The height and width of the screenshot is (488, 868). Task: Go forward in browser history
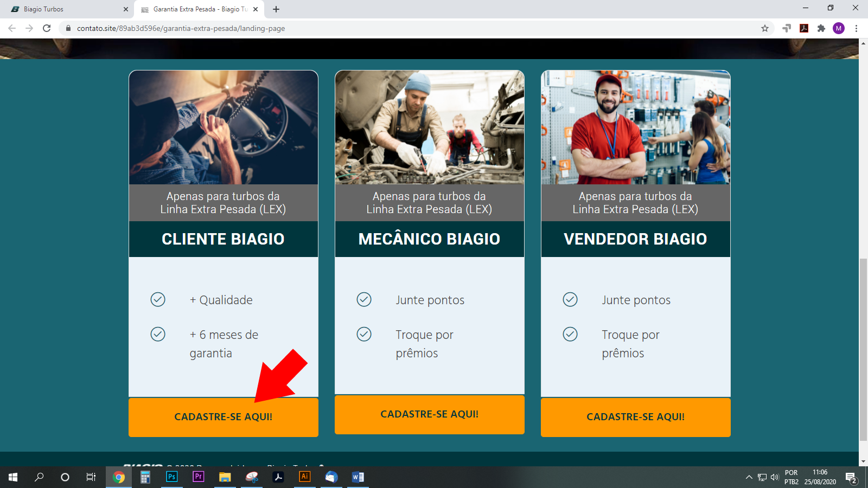[29, 28]
